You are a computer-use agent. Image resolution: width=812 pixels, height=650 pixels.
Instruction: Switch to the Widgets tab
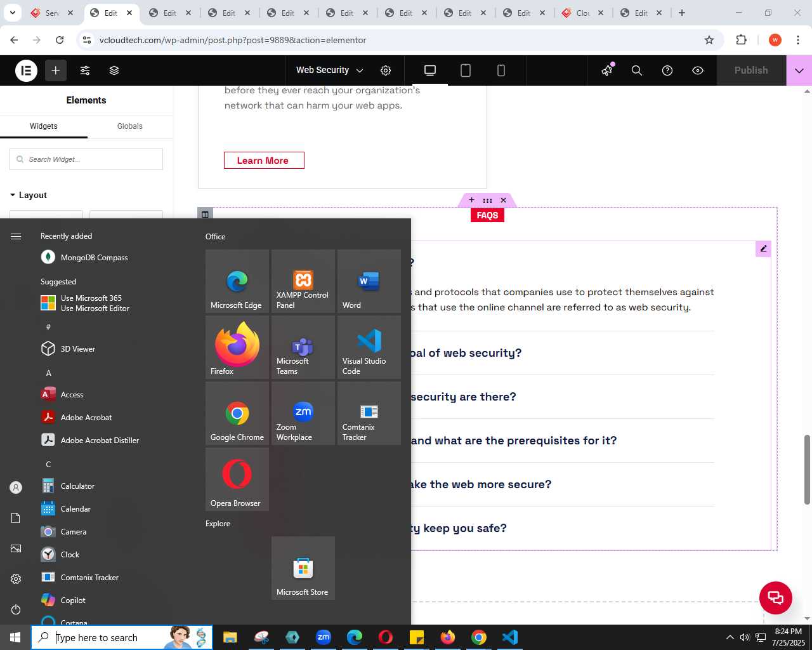coord(44,126)
